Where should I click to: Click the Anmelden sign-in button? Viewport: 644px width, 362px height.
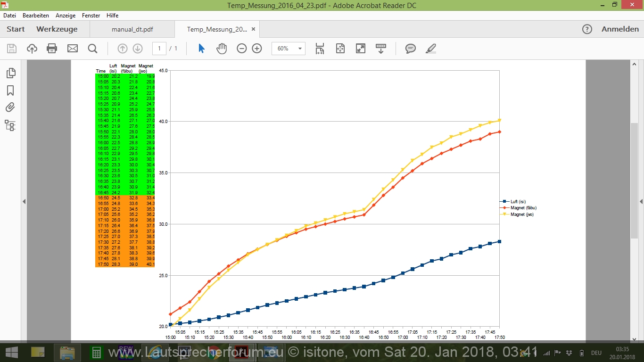click(x=620, y=29)
